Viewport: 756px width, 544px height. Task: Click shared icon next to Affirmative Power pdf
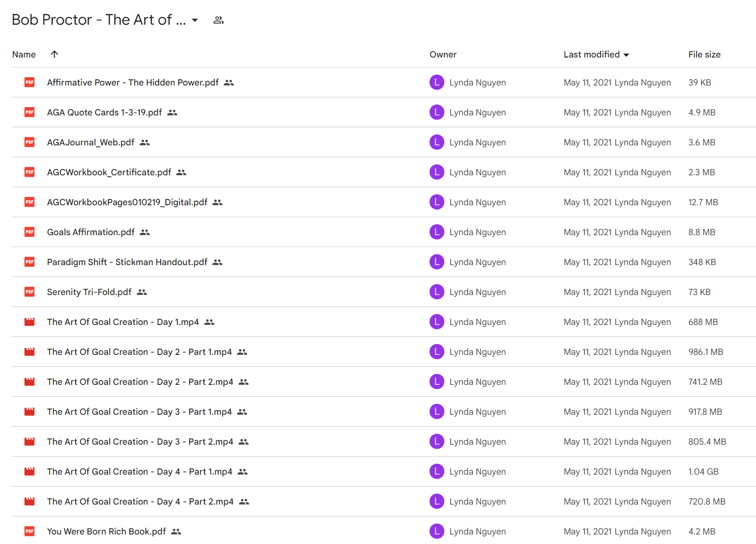[229, 83]
